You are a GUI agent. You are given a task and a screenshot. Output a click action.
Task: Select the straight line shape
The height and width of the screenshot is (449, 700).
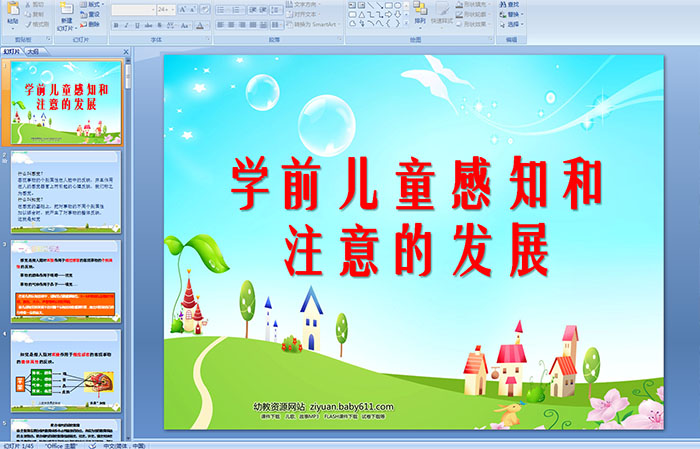[371, 5]
